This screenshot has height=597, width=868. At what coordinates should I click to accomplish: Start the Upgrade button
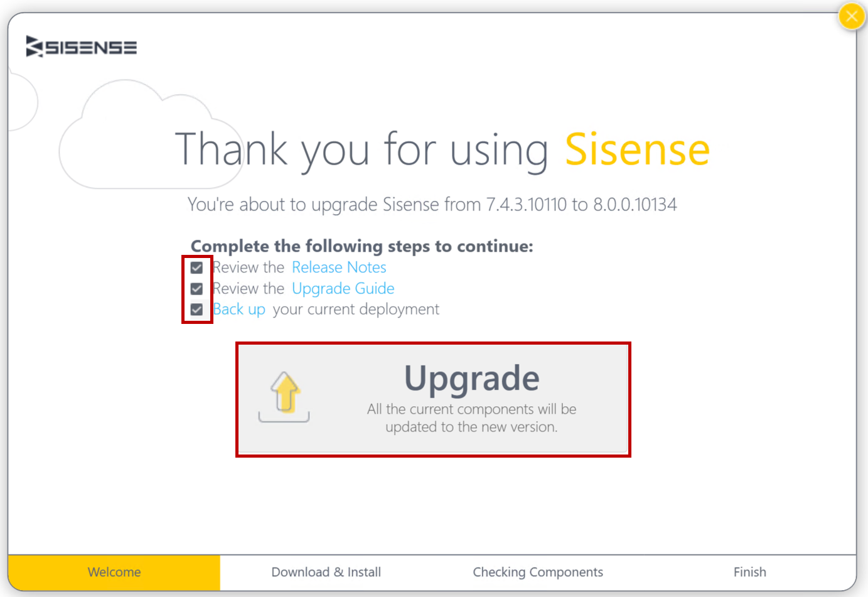coord(433,399)
